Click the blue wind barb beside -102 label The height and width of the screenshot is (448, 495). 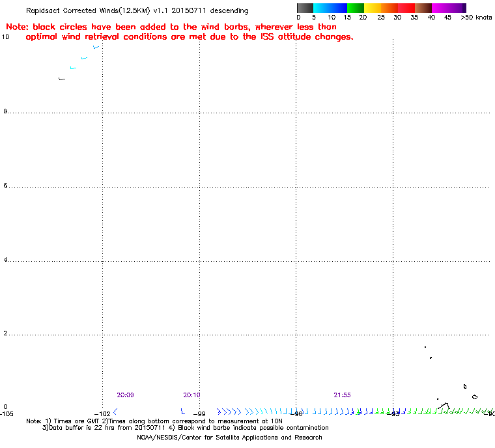115,412
